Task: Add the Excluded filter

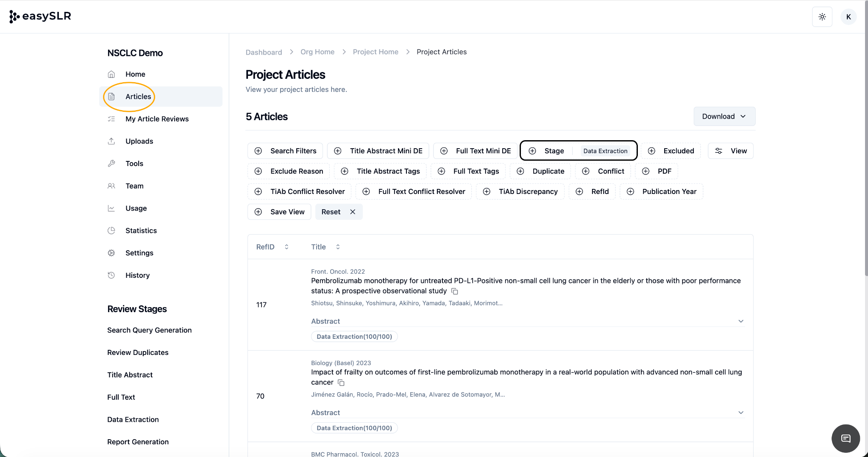Action: [670, 151]
